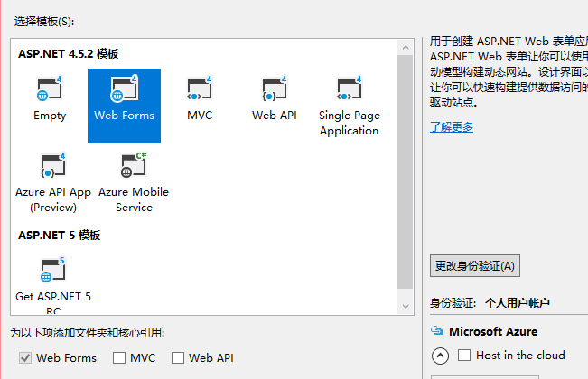This screenshot has width=588, height=379.
Task: Click the template list scrollbar thumb
Action: click(x=406, y=171)
